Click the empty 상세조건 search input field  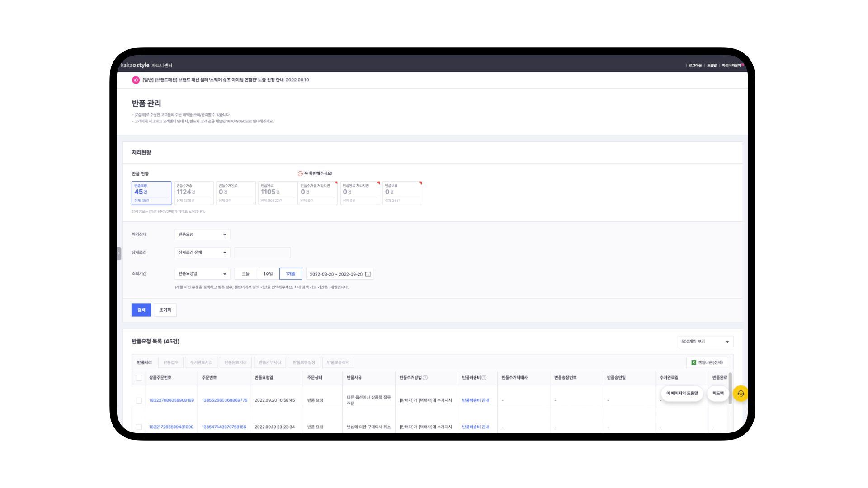coord(262,253)
